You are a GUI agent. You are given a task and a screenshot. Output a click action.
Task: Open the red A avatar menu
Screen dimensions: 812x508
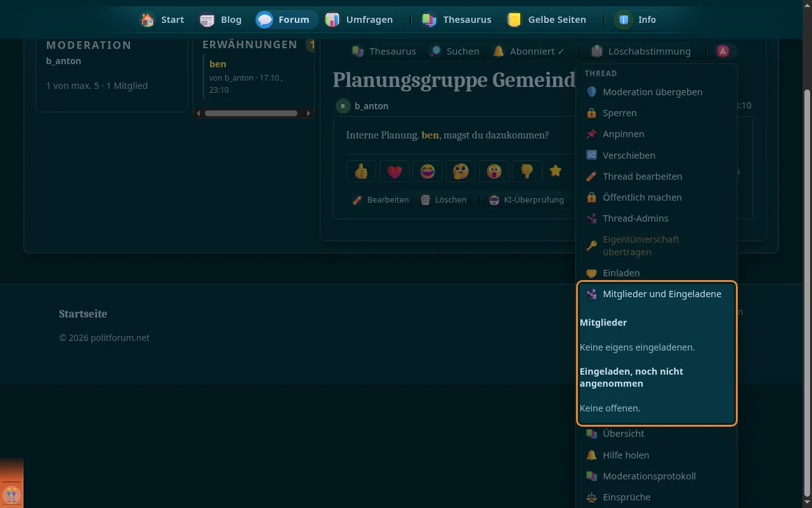pos(723,51)
